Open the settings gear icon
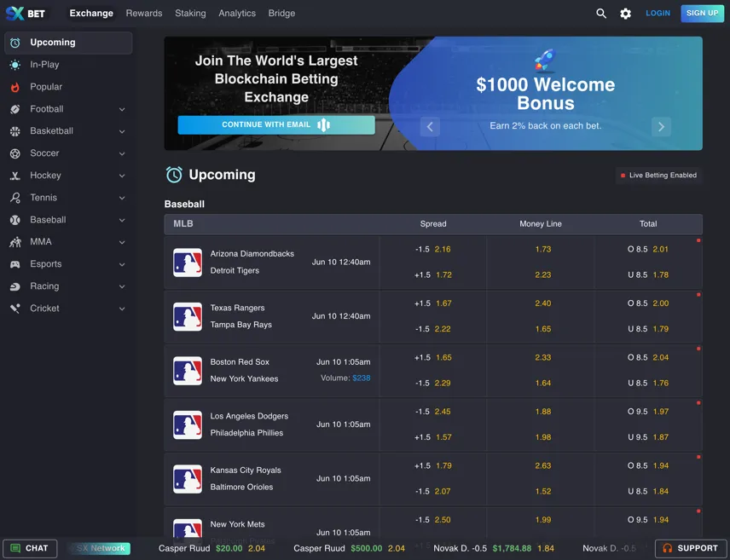Image resolution: width=730 pixels, height=560 pixels. click(x=625, y=14)
